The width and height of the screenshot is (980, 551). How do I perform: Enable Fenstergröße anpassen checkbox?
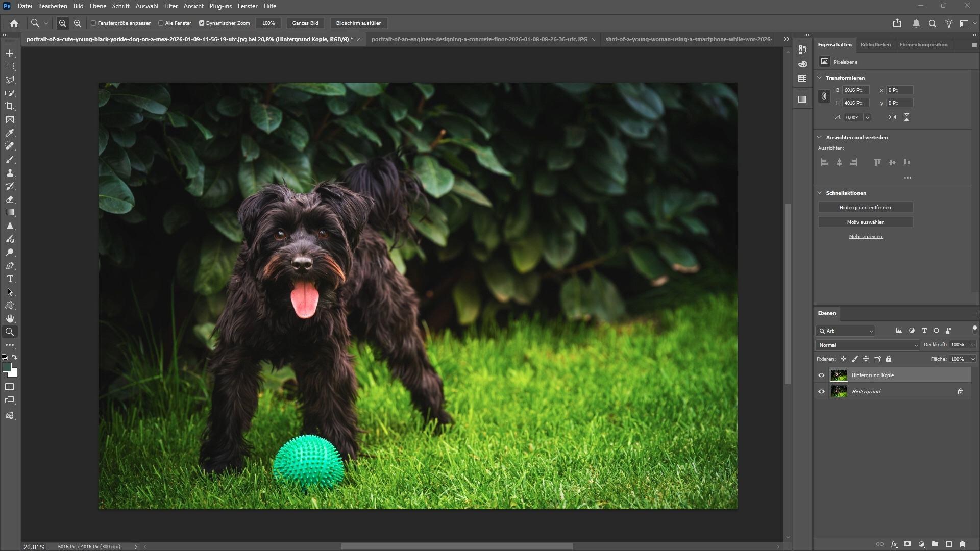point(93,23)
